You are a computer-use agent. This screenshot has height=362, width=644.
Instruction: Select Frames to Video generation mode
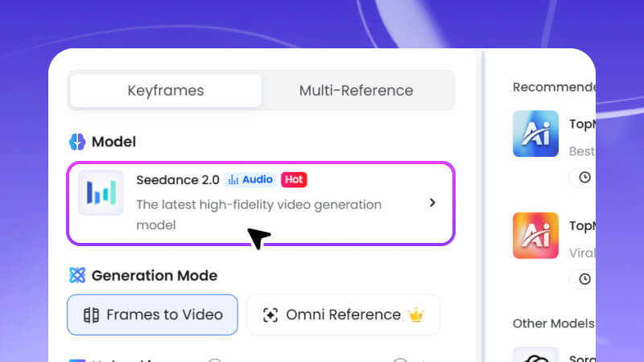pos(153,315)
